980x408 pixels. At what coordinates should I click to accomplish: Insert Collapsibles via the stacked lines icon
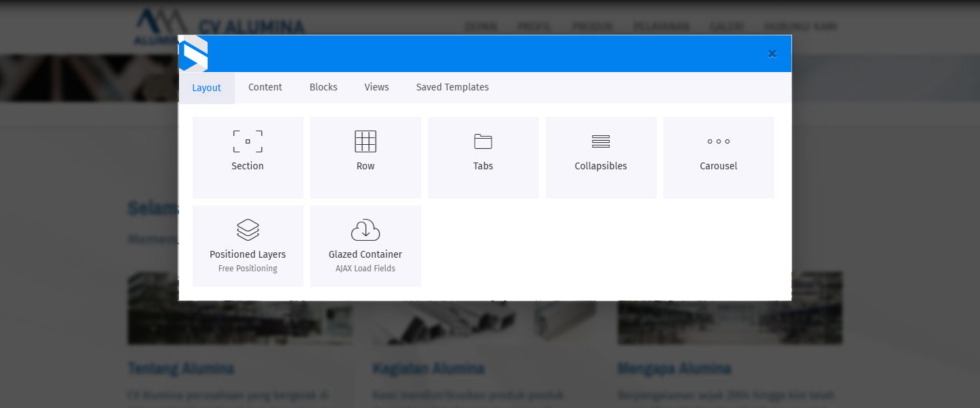click(601, 141)
